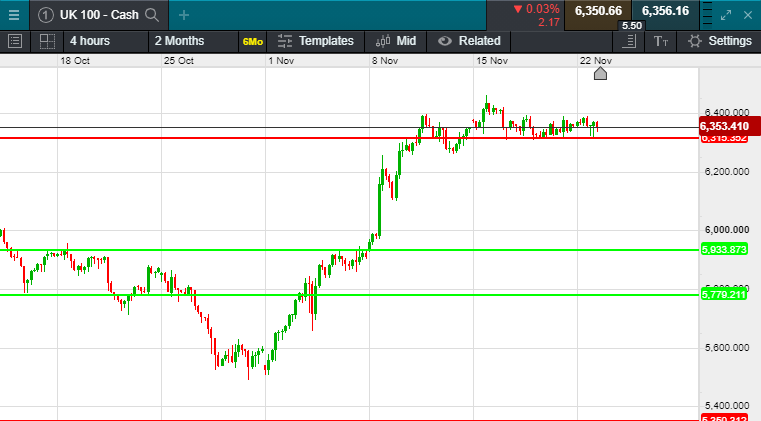Click the 15 Nov date label
This screenshot has height=421, width=761.
coord(492,61)
